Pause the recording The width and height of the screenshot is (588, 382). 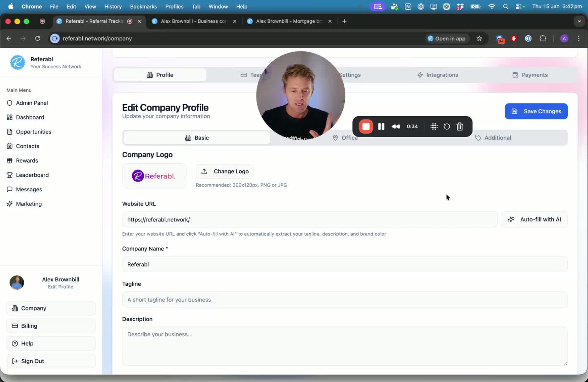click(x=381, y=127)
